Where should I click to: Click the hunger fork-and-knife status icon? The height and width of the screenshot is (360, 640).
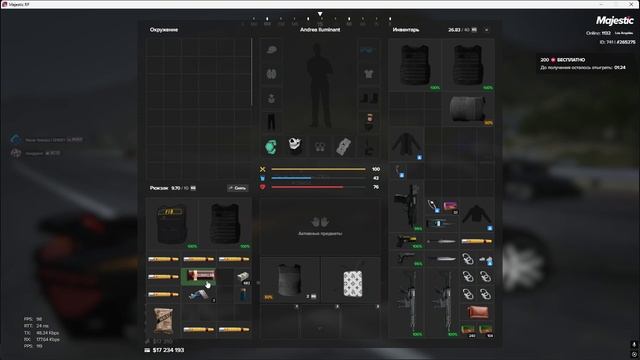click(262, 169)
